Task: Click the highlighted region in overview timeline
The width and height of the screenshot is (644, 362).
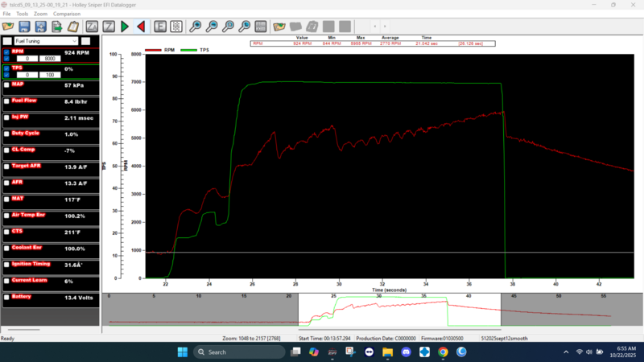Action: coord(398,311)
